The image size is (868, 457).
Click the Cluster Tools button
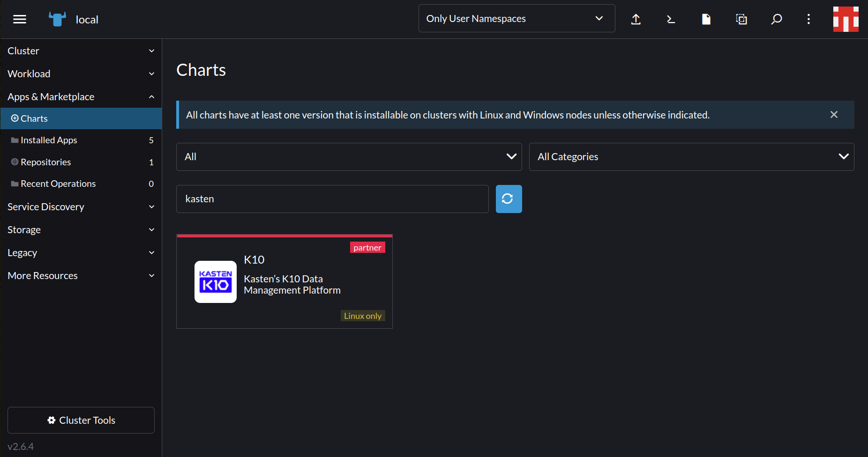pyautogui.click(x=81, y=420)
